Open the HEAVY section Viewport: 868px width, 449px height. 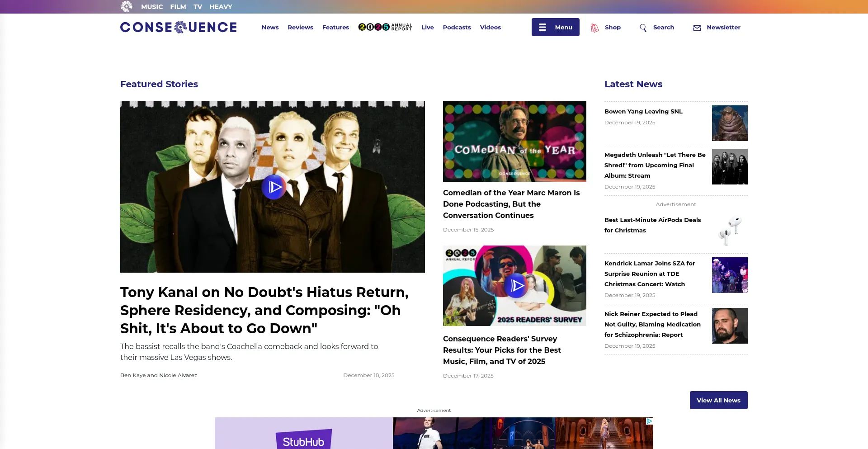(221, 6)
